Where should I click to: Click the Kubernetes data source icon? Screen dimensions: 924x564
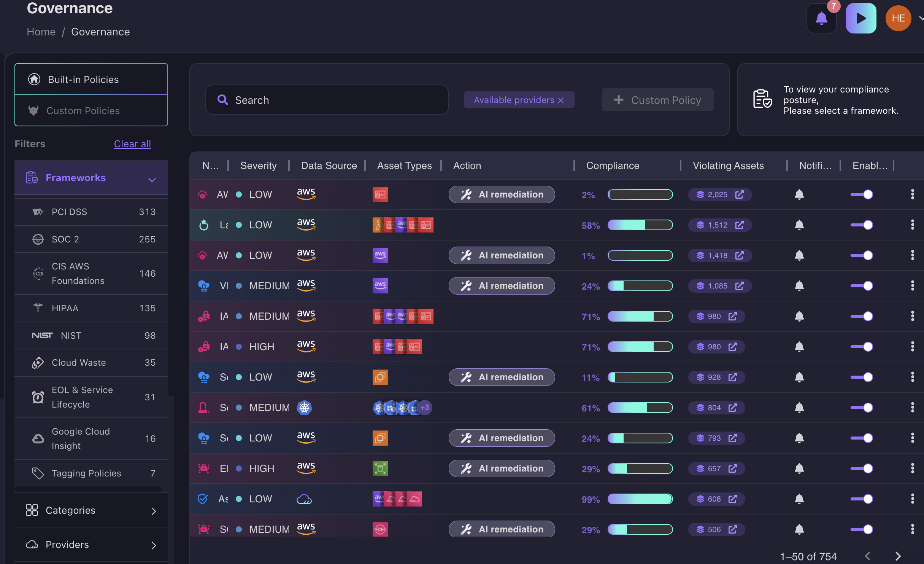coord(304,408)
